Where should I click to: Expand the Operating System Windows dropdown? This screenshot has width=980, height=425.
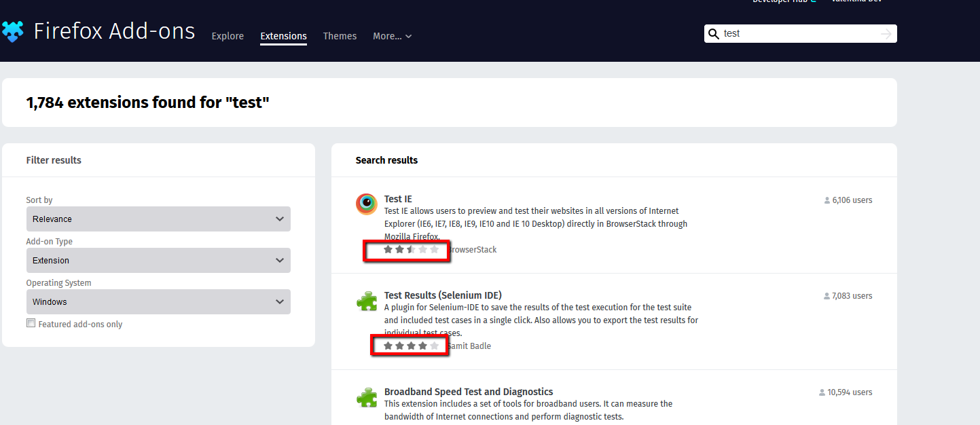(x=158, y=301)
